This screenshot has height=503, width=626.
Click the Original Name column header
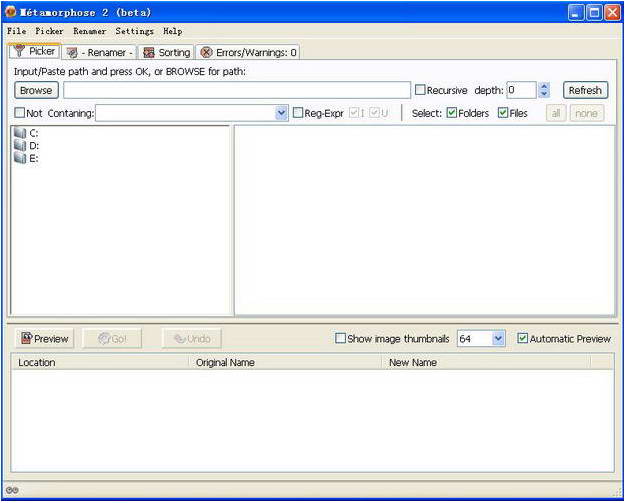click(x=285, y=362)
